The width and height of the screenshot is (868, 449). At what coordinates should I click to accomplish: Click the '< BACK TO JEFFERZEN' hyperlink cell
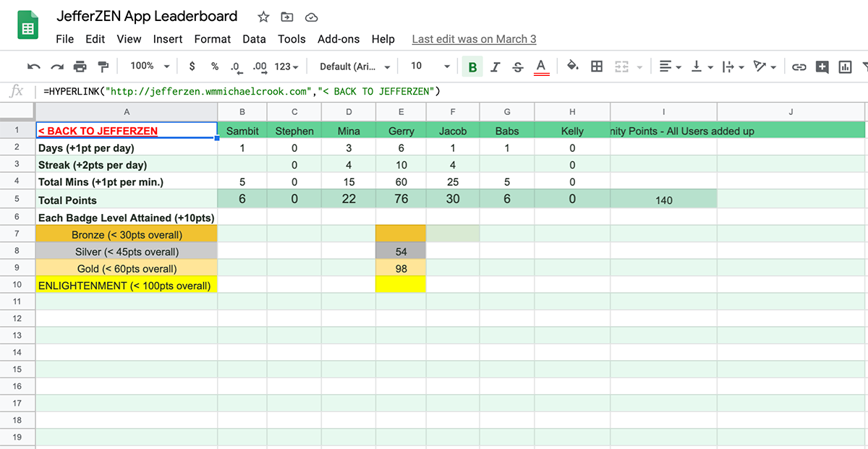(x=98, y=131)
